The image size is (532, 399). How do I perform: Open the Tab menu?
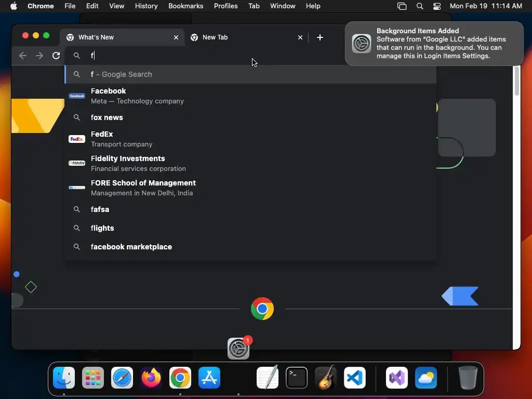[x=254, y=6]
